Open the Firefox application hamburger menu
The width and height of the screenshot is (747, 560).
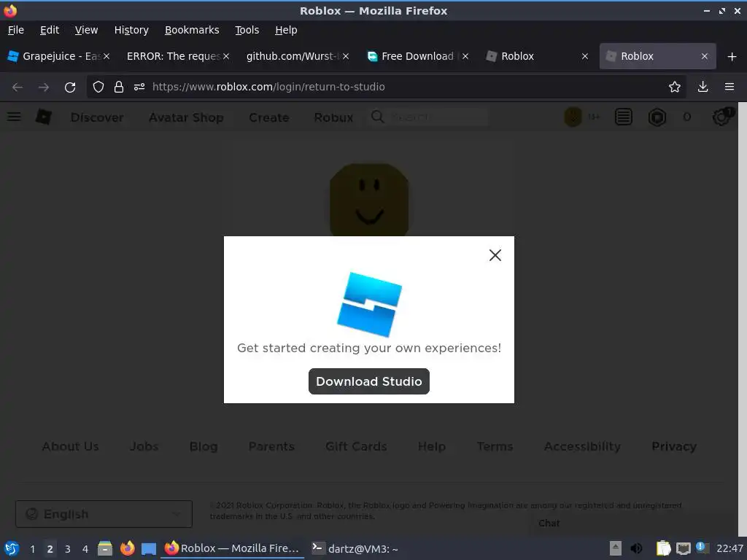tap(729, 87)
